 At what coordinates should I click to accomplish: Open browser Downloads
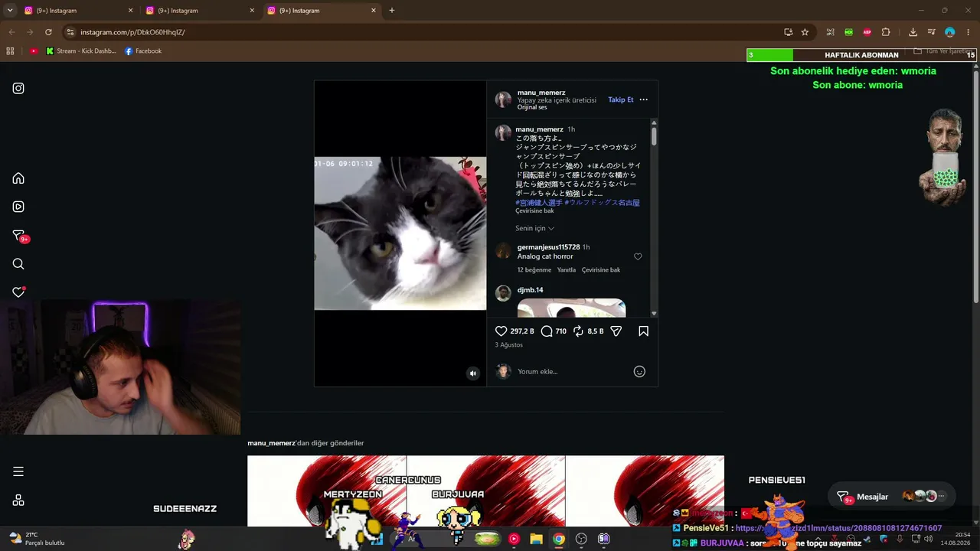[x=913, y=32]
